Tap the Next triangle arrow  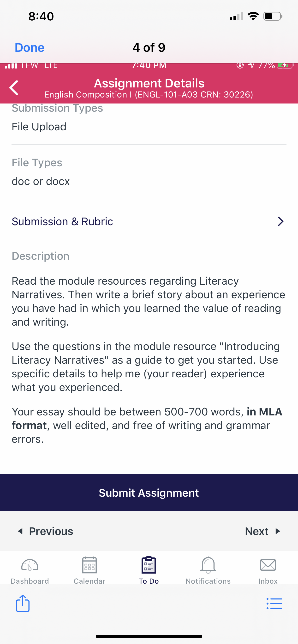[277, 531]
